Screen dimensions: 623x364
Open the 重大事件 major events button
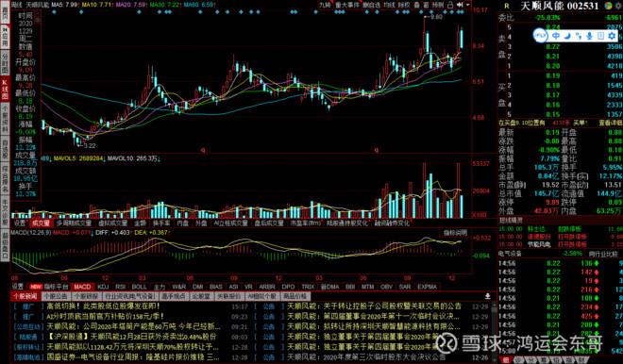pyautogui.click(x=347, y=5)
